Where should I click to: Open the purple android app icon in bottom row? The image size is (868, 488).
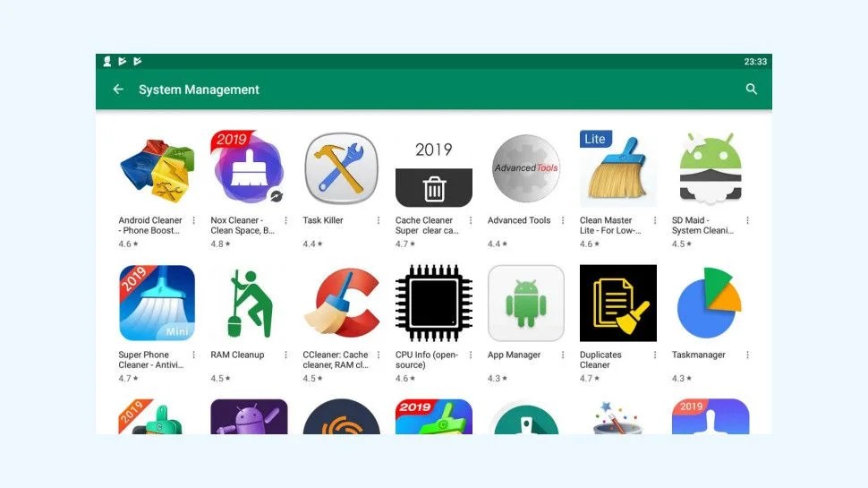(249, 416)
